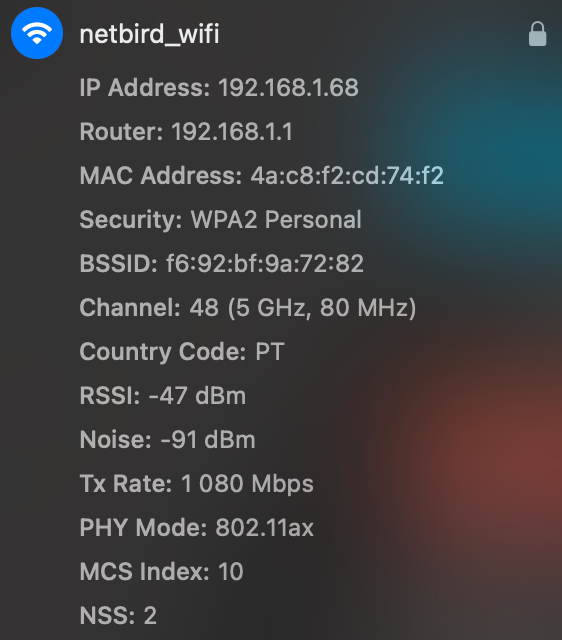The width and height of the screenshot is (562, 640).
Task: Click the Channel 48 (5 GHz, 80 MHz) line
Action: click(x=248, y=308)
